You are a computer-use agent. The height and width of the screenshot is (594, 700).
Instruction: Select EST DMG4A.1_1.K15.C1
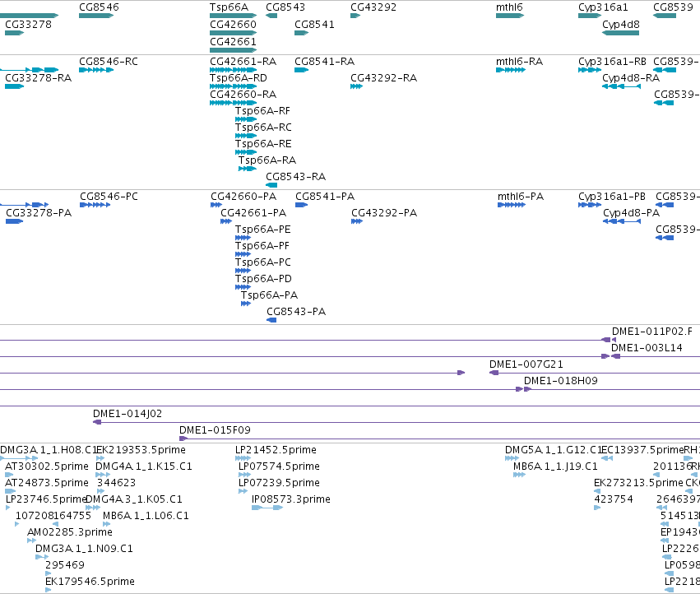click(103, 475)
